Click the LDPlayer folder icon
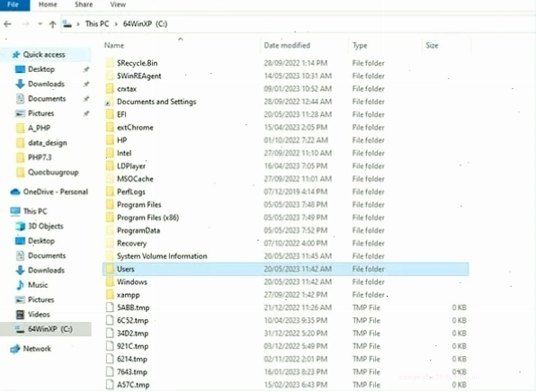This screenshot has height=392, width=536. [110, 166]
